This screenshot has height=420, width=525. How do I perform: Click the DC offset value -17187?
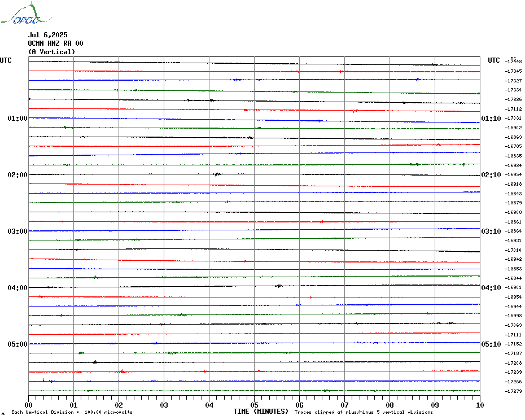point(513,353)
